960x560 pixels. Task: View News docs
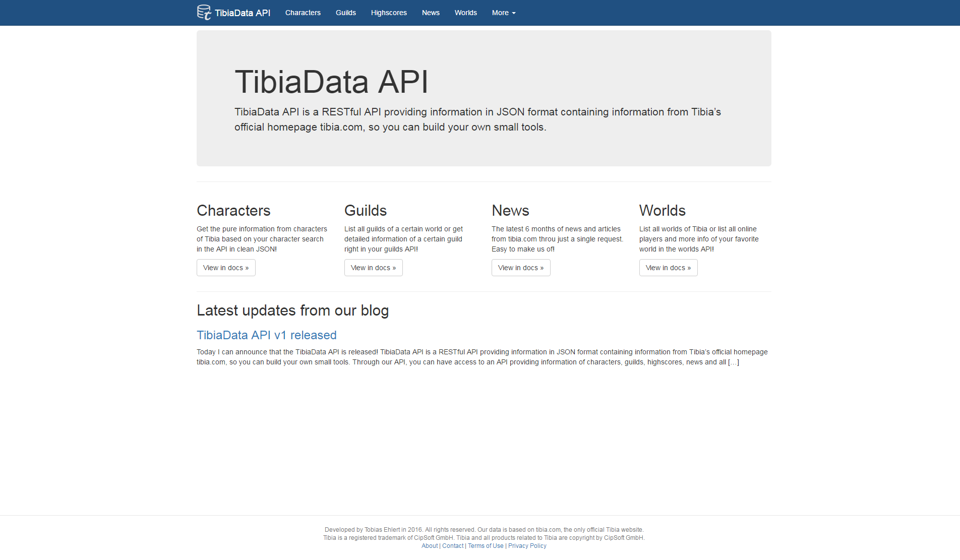tap(521, 268)
